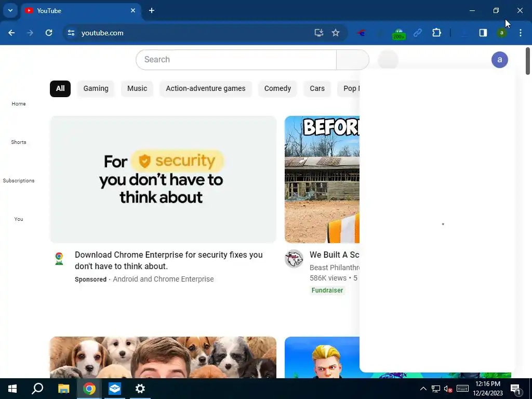Screen dimensions: 532x399
Task: Select the All filter chip
Action: (60, 88)
